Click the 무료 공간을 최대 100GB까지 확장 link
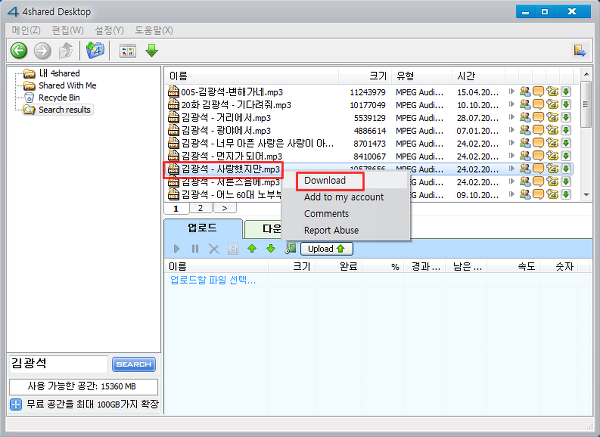600x437 pixels. pyautogui.click(x=93, y=404)
